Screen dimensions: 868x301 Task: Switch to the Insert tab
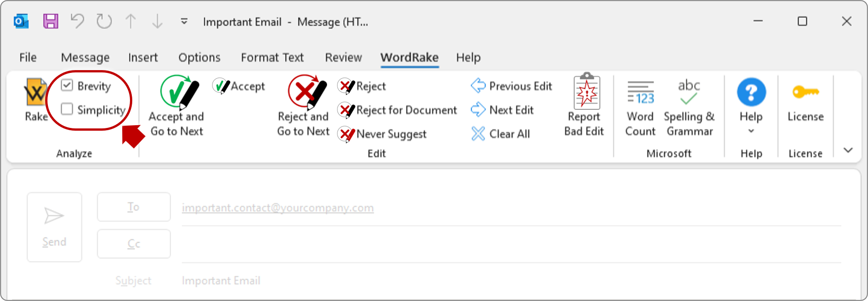[143, 57]
